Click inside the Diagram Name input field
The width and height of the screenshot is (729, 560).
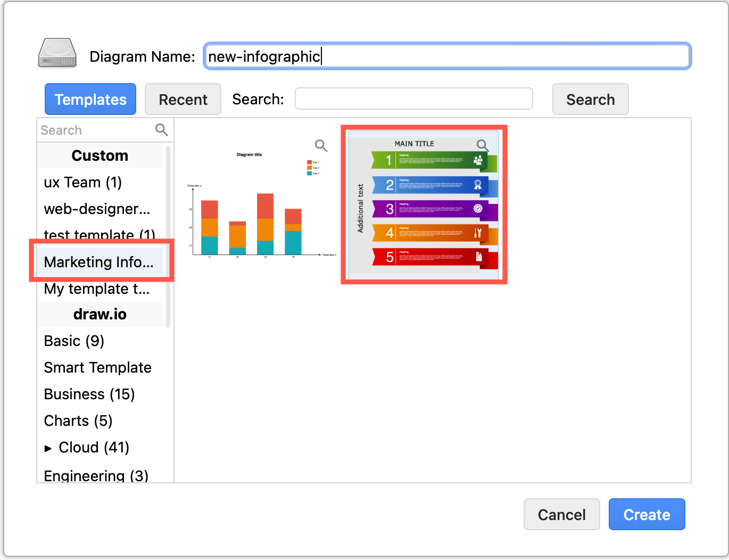click(x=447, y=56)
